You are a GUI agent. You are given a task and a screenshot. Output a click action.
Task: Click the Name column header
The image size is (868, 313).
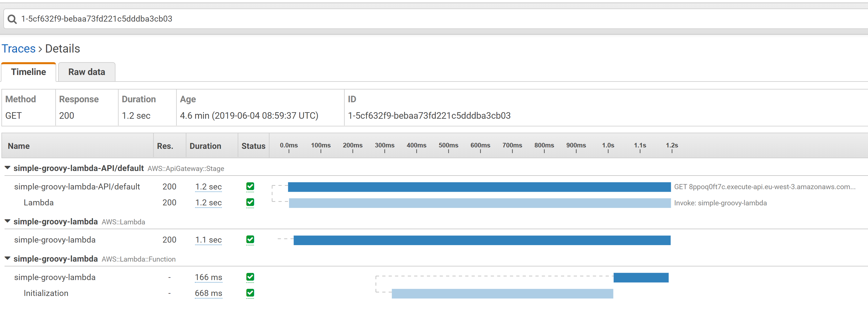pos(19,146)
